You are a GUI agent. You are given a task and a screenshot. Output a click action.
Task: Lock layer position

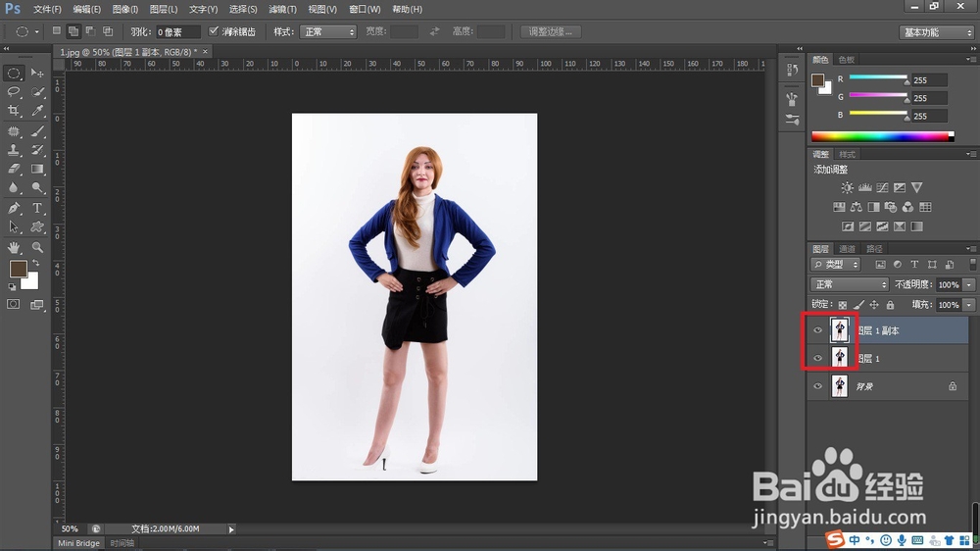pyautogui.click(x=874, y=305)
